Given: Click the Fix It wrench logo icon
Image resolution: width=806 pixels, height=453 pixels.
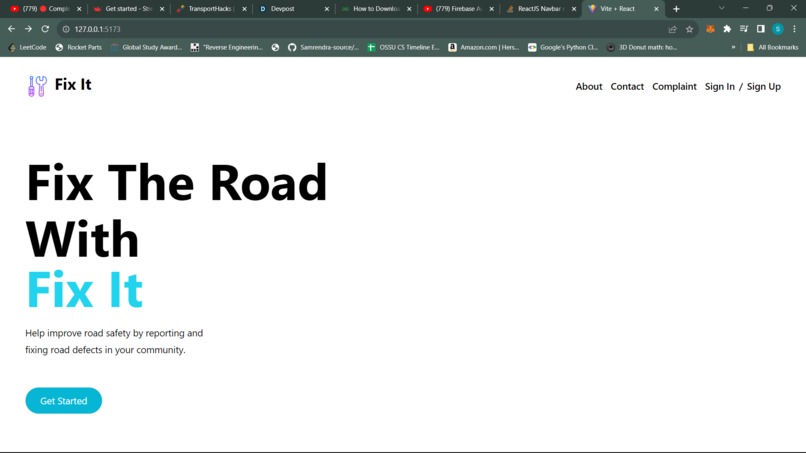Looking at the screenshot, I should (37, 86).
